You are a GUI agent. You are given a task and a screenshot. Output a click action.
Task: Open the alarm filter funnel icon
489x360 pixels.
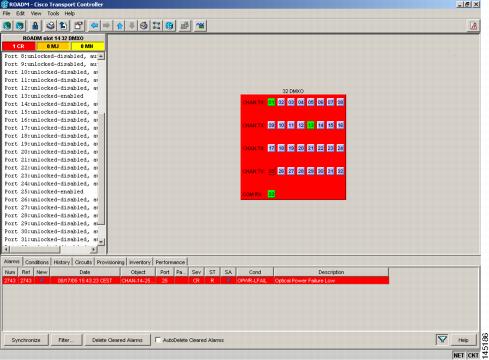442,340
